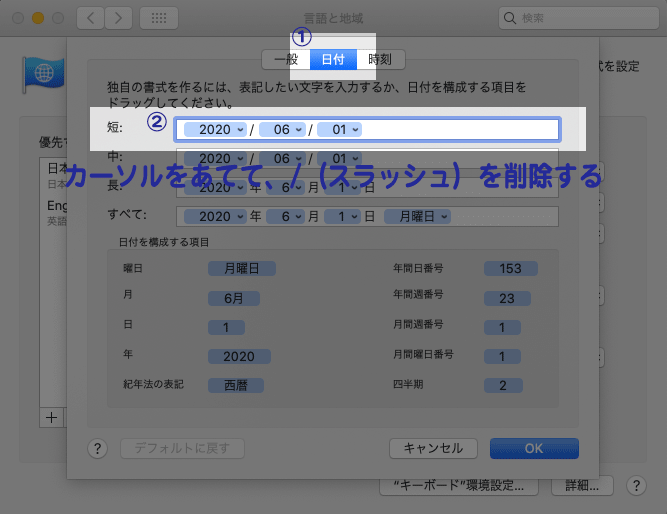Confirm with the OK button
The image size is (667, 514).
point(534,448)
